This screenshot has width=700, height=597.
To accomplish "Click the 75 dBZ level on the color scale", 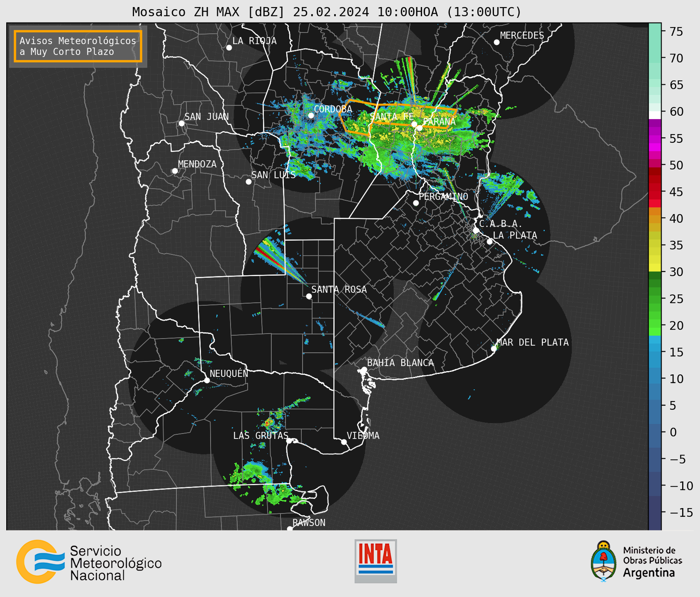I will pos(655,32).
